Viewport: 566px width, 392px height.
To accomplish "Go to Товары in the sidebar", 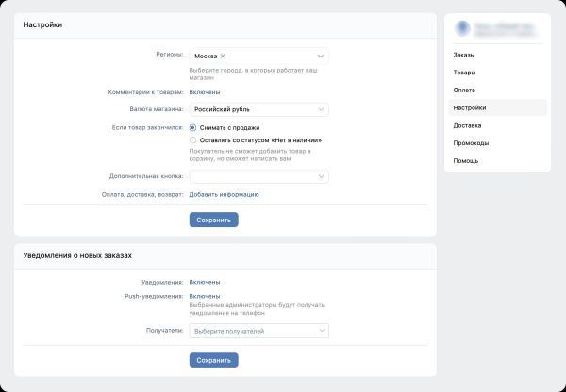I will click(x=463, y=72).
